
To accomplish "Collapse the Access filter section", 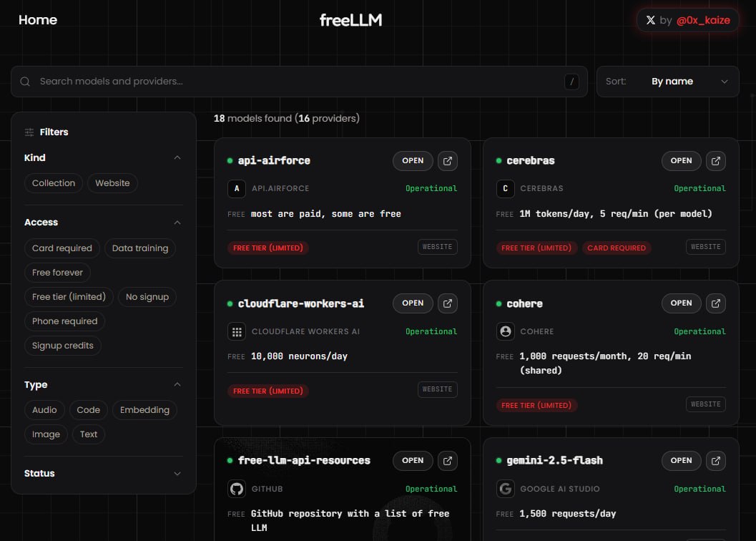I will tap(177, 223).
